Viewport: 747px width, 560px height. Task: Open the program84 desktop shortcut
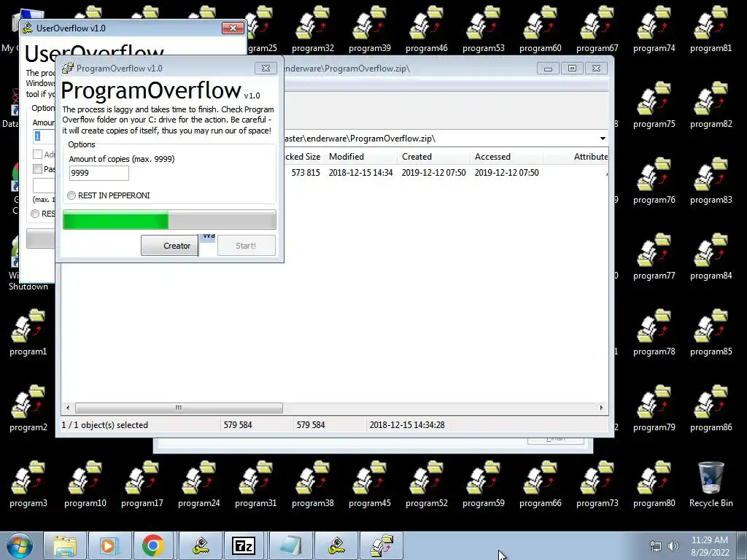(x=711, y=257)
